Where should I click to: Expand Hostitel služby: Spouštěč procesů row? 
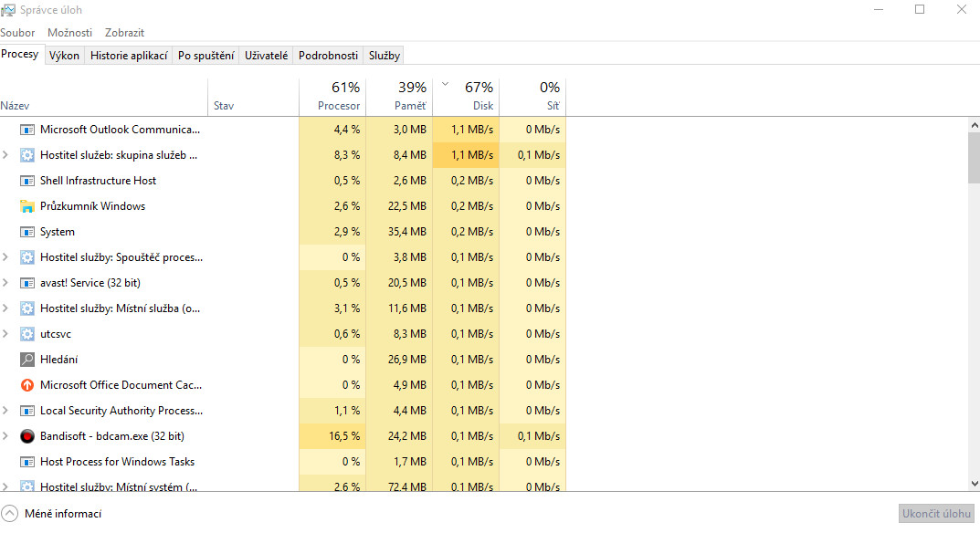point(5,256)
